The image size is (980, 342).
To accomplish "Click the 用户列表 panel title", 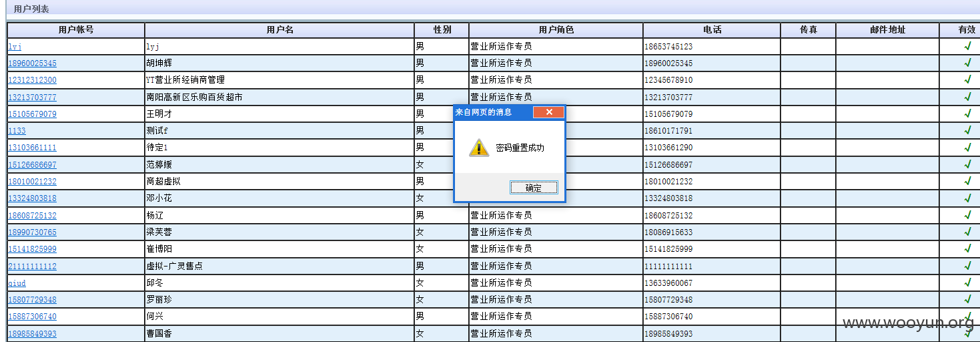I will 31,9.
